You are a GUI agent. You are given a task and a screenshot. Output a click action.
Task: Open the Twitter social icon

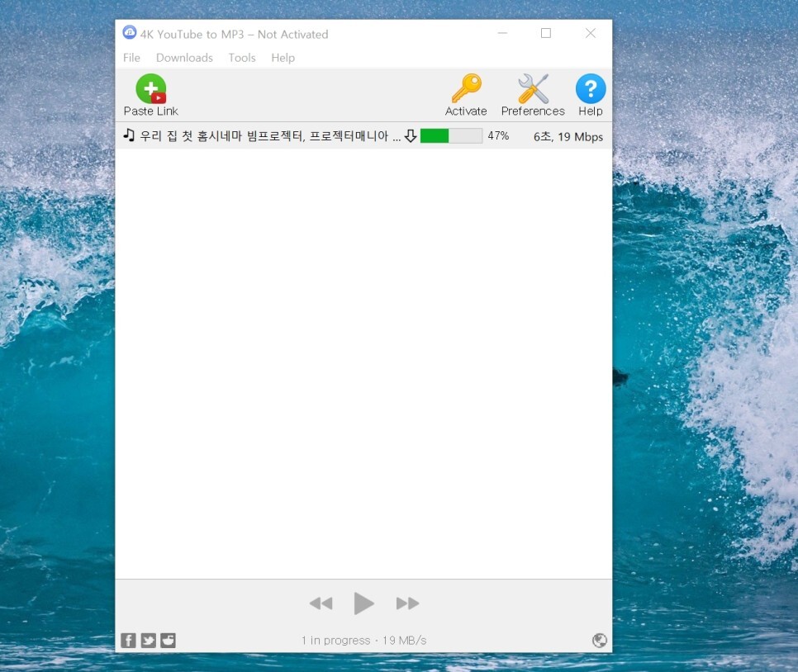tap(148, 641)
